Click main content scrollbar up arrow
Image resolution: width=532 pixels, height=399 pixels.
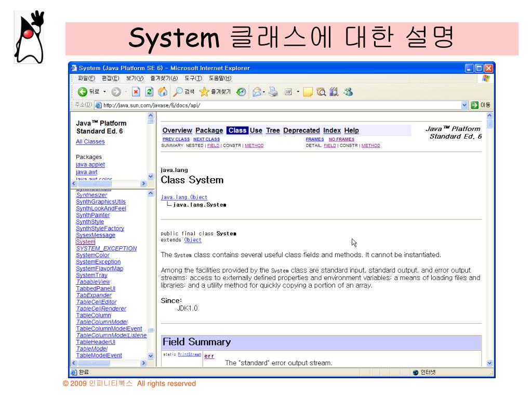point(489,115)
